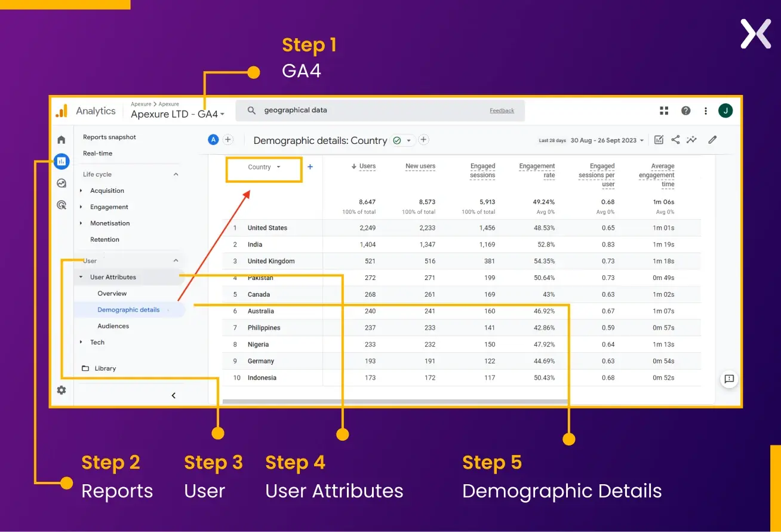This screenshot has width=781, height=532.
Task: Select the Indonesia row
Action: [x=462, y=378]
